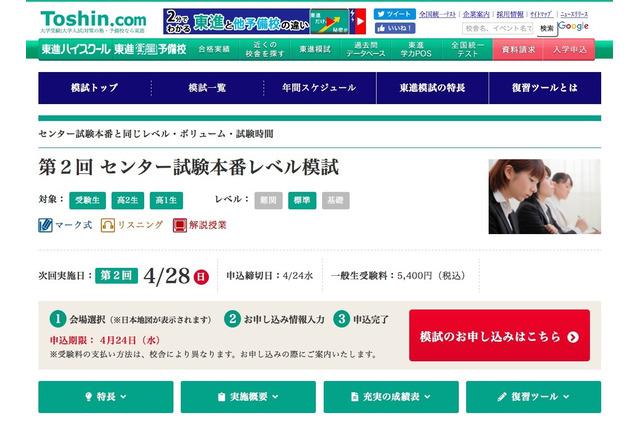Viewport: 640px width, 426px height.
Task: Open 過去問データベース menu item
Action: tap(366, 49)
